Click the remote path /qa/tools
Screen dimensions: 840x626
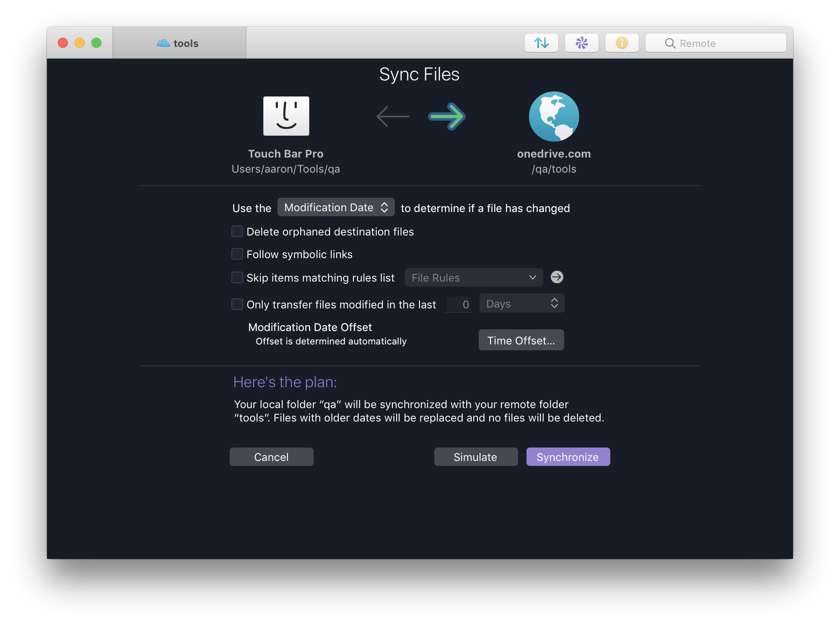click(554, 169)
